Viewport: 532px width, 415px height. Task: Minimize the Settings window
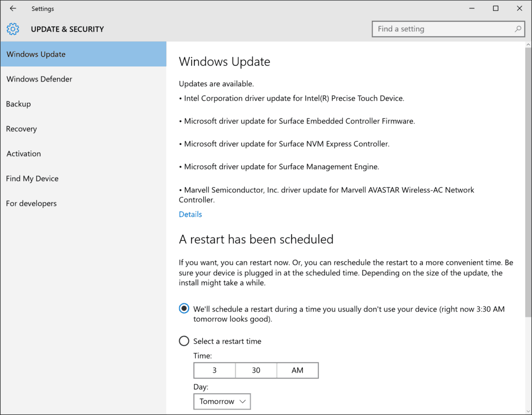[472, 8]
